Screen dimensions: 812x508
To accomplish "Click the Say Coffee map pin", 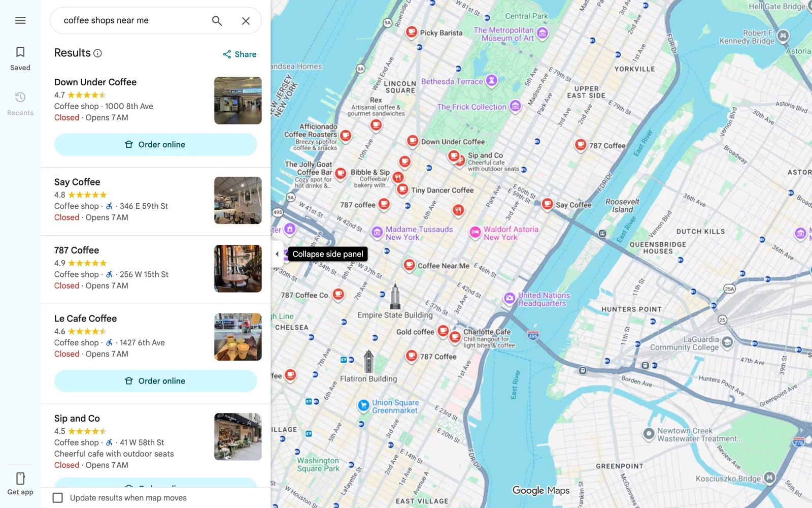I will pyautogui.click(x=547, y=204).
